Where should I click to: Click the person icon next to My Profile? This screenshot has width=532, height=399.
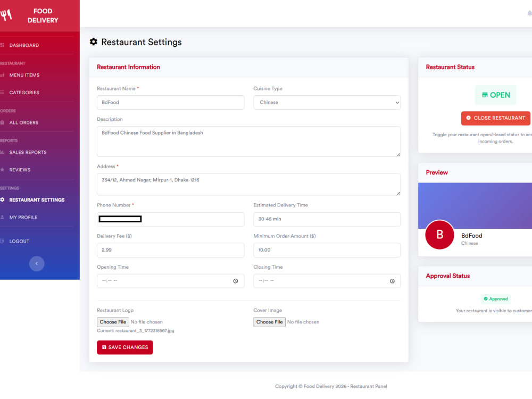(2, 217)
